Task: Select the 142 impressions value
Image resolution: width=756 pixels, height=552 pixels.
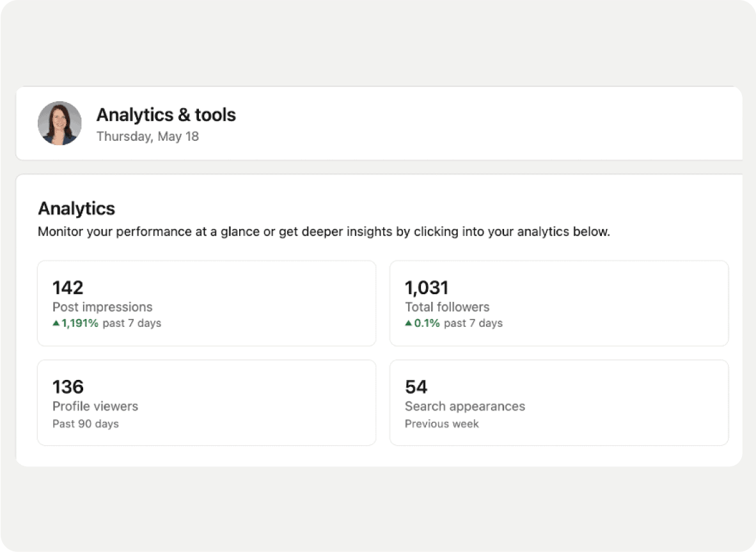Action: coord(67,288)
